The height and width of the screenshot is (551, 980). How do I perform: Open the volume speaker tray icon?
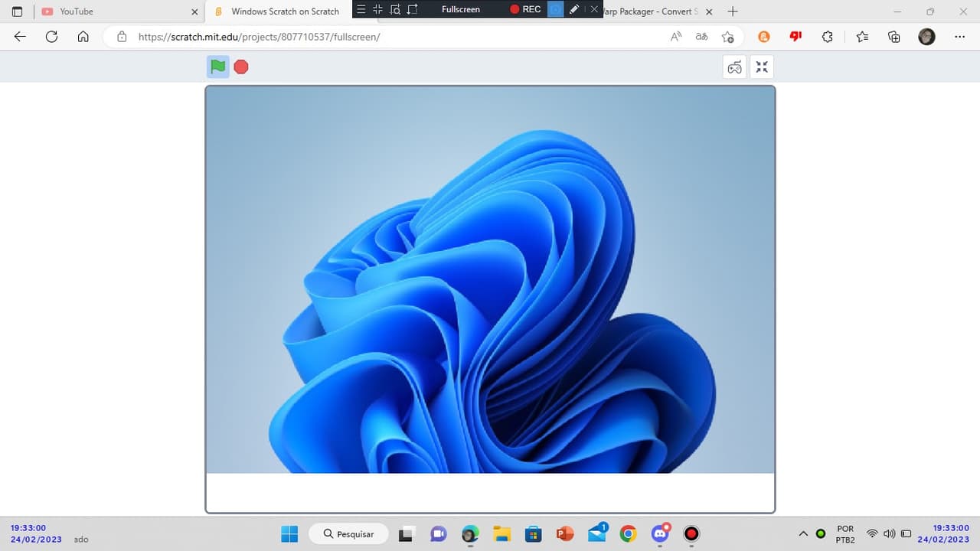[x=889, y=533]
